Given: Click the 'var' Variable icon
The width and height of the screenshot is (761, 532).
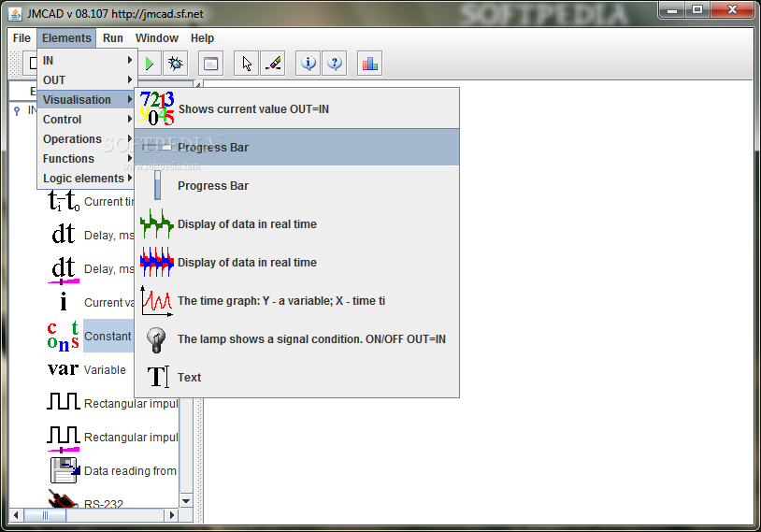Looking at the screenshot, I should tap(63, 369).
